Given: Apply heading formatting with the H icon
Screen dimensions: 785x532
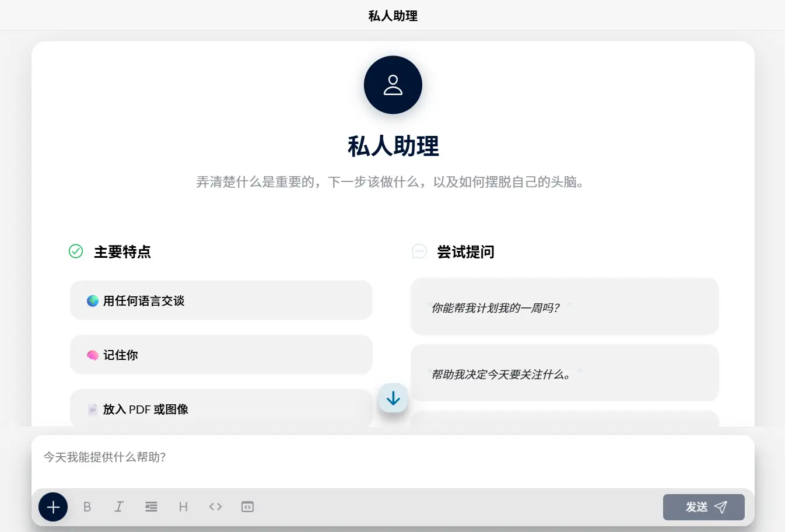Looking at the screenshot, I should [183, 507].
